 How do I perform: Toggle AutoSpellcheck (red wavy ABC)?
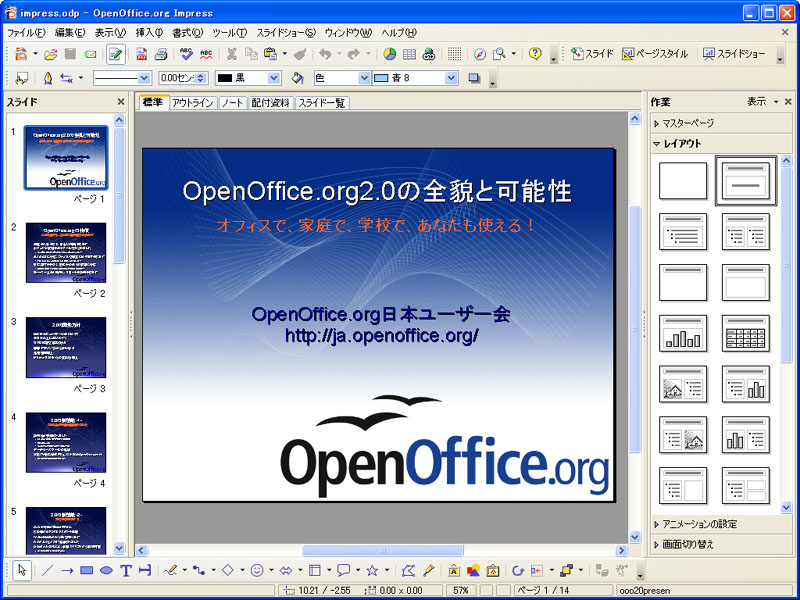(x=206, y=54)
